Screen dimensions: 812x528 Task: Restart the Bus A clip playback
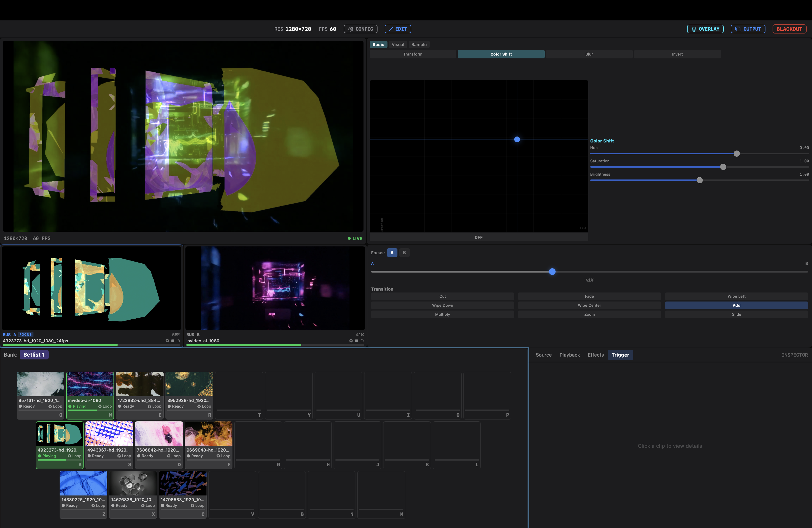tap(178, 341)
